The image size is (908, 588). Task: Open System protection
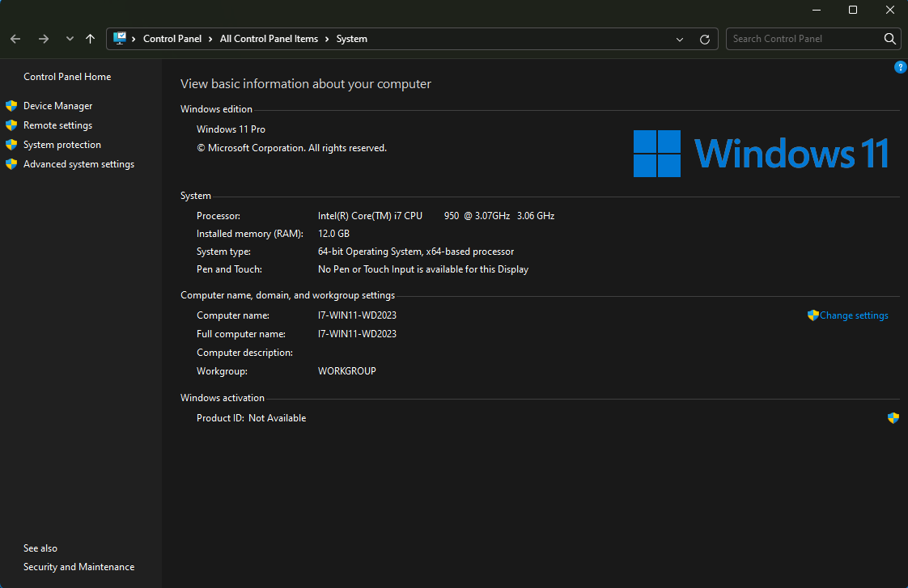click(x=62, y=145)
